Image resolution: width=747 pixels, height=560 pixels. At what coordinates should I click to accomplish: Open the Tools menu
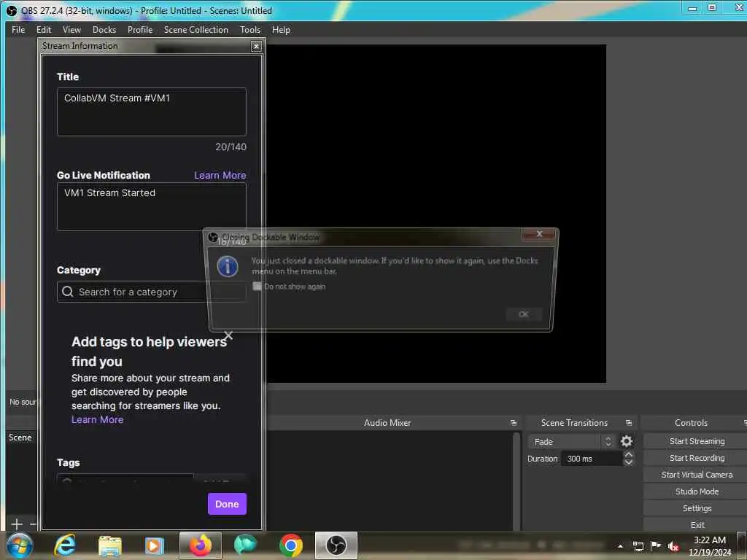tap(250, 29)
